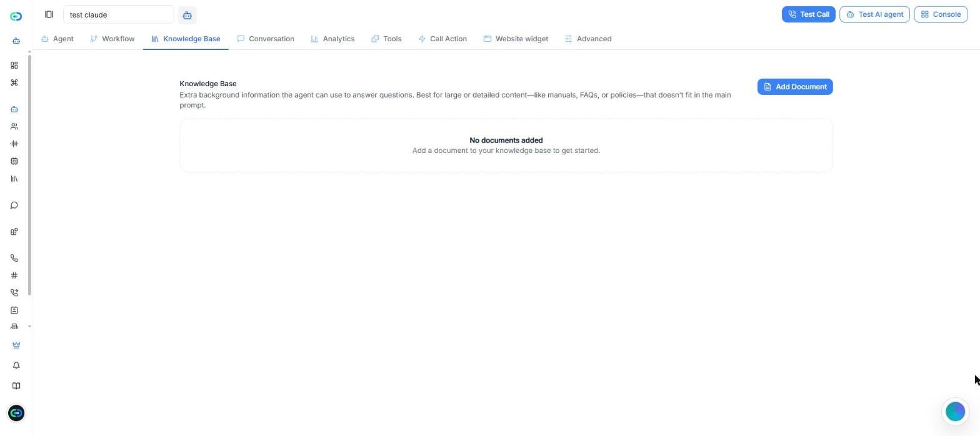Image resolution: width=980 pixels, height=436 pixels.
Task: Open the book documentation icon in sidebar
Action: (16, 386)
